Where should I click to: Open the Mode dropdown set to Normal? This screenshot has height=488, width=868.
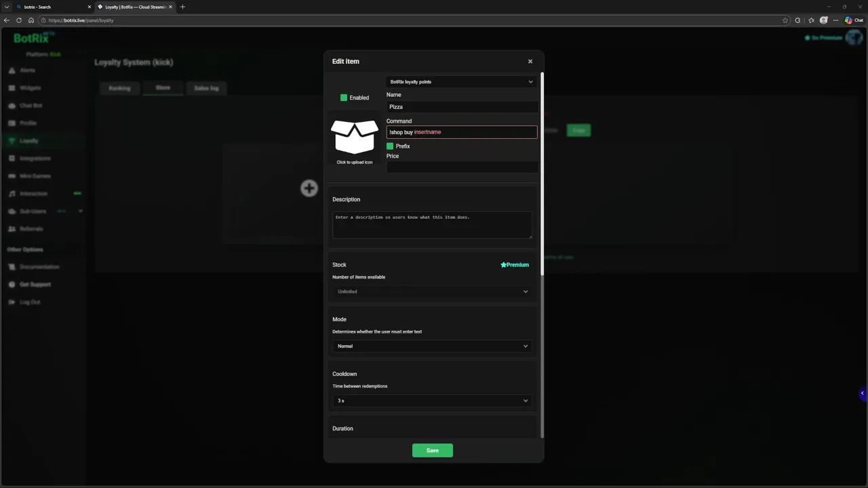click(x=432, y=346)
